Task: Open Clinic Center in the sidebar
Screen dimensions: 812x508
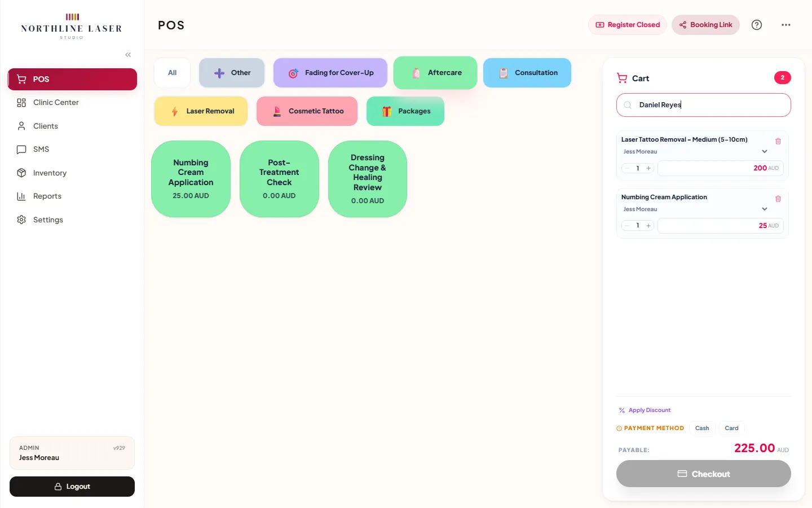Action: [72, 103]
